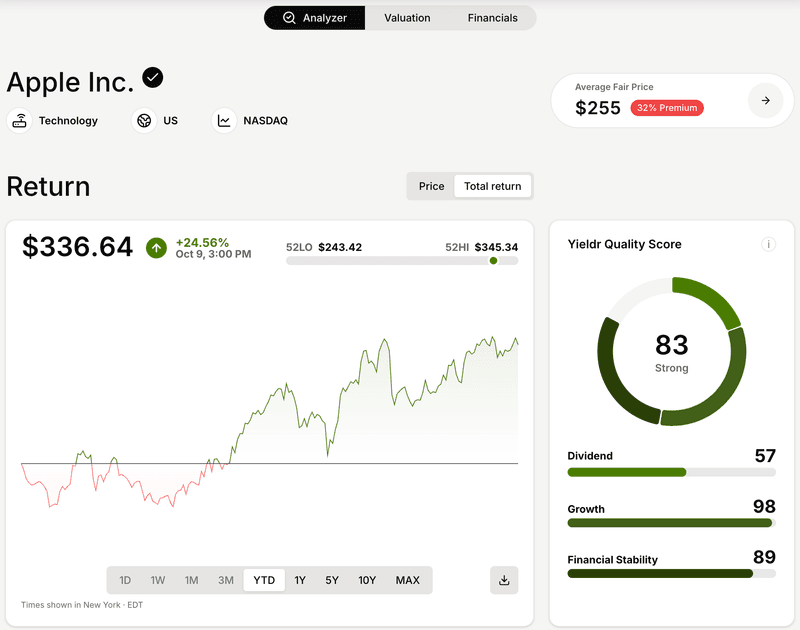Select the 1W time range
Image resolution: width=800 pixels, height=630 pixels.
tap(158, 580)
